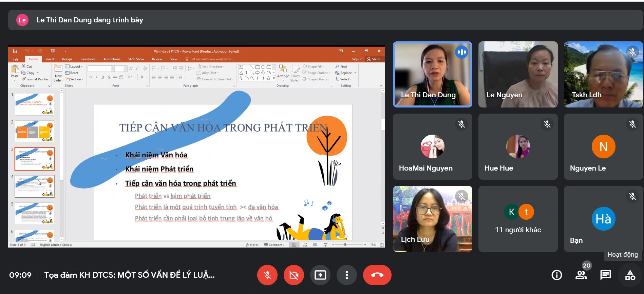Expand the Select dropdown in Editing group
644x294 pixels.
click(344, 79)
